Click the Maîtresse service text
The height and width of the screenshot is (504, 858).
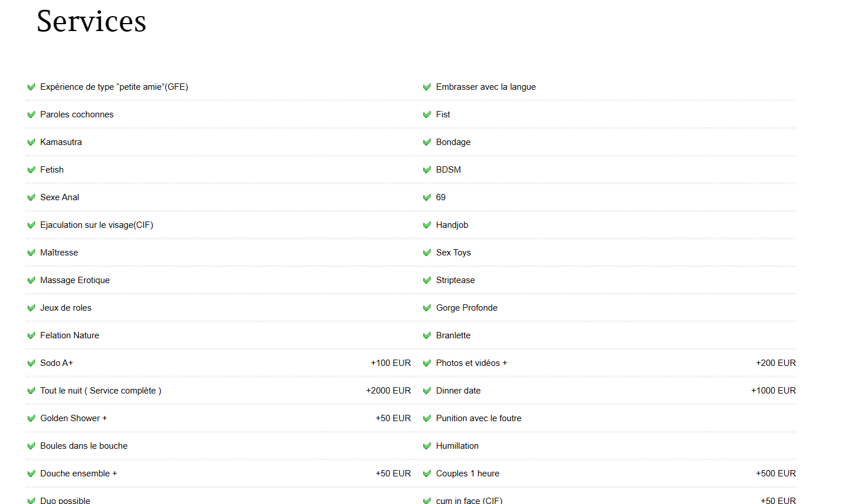pyautogui.click(x=59, y=253)
